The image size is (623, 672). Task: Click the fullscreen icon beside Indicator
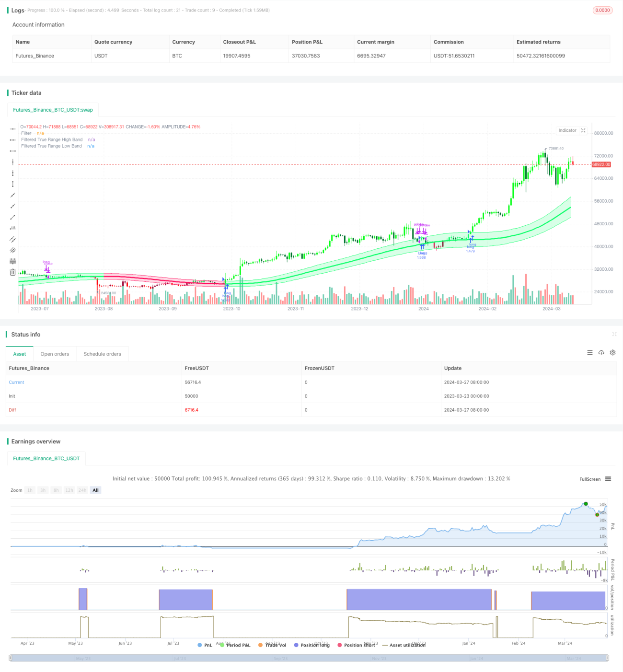click(x=583, y=130)
